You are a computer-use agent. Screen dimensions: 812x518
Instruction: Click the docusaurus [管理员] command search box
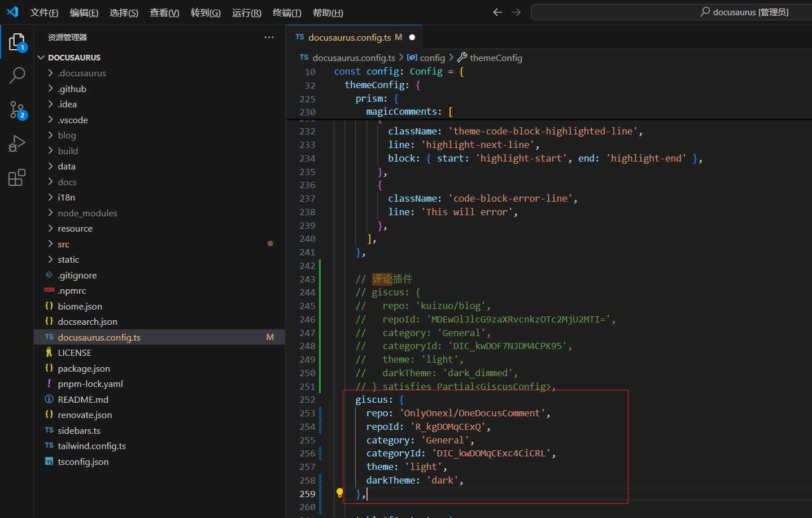(x=671, y=12)
